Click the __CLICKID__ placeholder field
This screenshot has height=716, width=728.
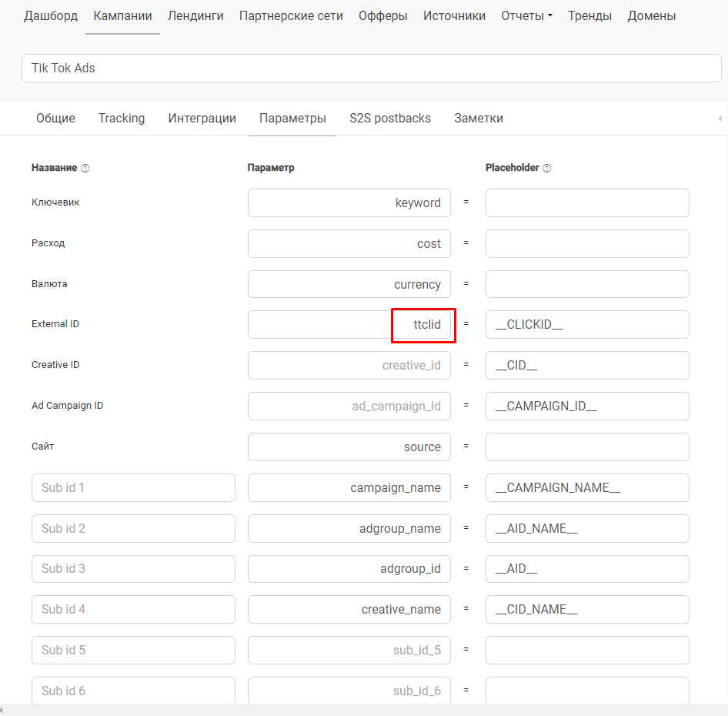coord(587,324)
